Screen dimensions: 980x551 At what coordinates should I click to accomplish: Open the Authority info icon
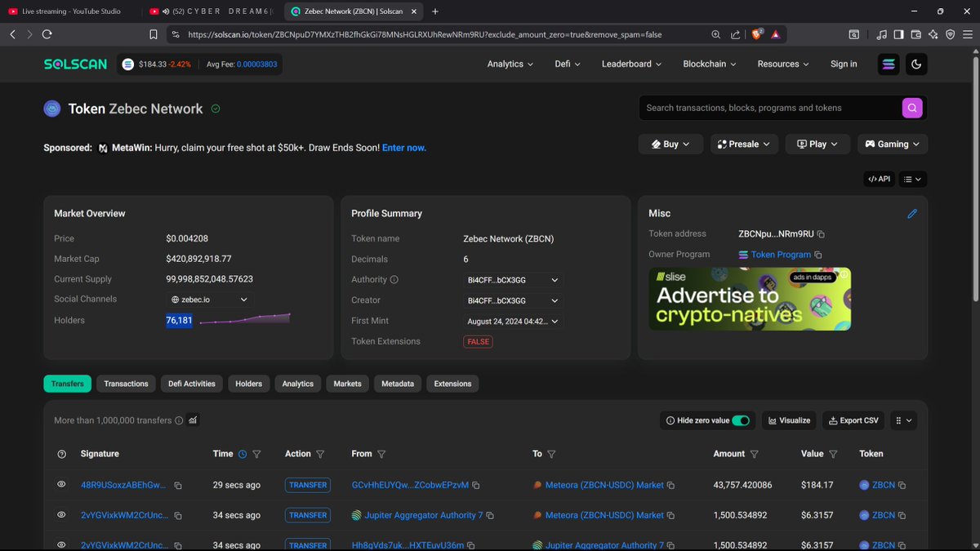[x=394, y=280]
